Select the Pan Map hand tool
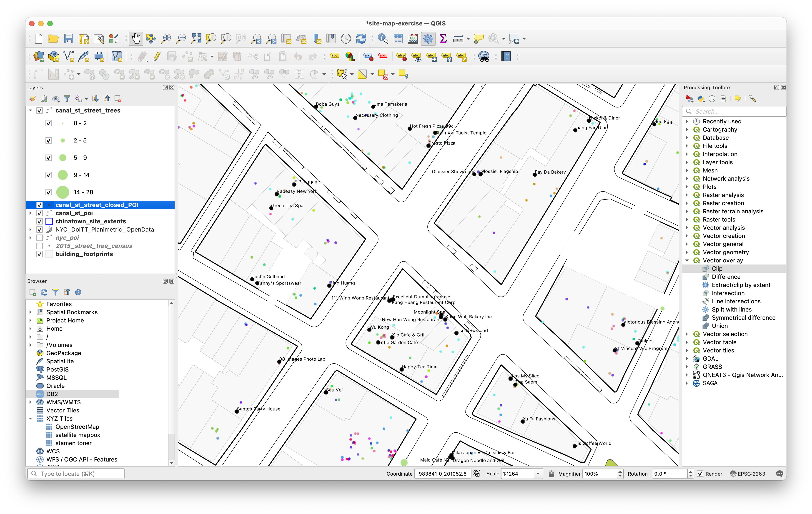 pyautogui.click(x=136, y=39)
